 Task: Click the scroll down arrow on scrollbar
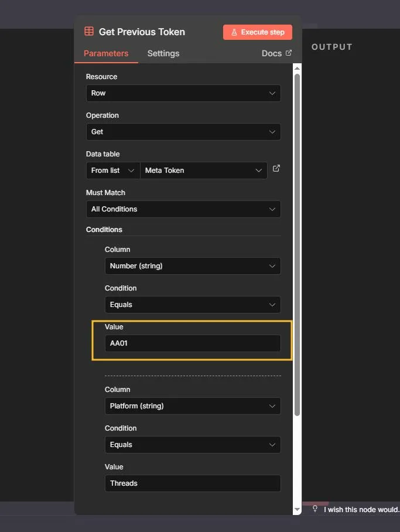click(x=297, y=510)
